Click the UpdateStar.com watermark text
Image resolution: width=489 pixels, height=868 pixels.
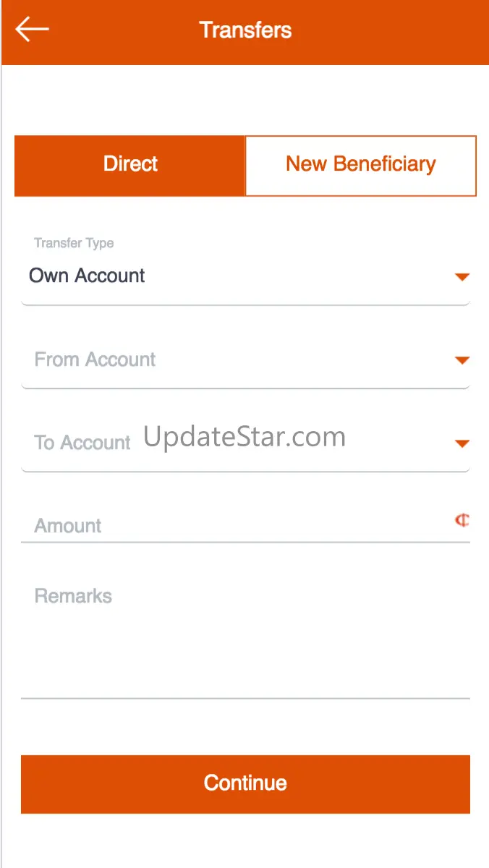point(244,437)
